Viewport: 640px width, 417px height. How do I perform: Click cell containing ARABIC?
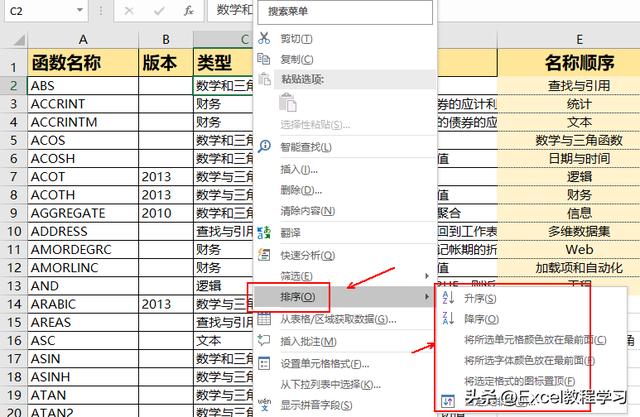coord(83,304)
